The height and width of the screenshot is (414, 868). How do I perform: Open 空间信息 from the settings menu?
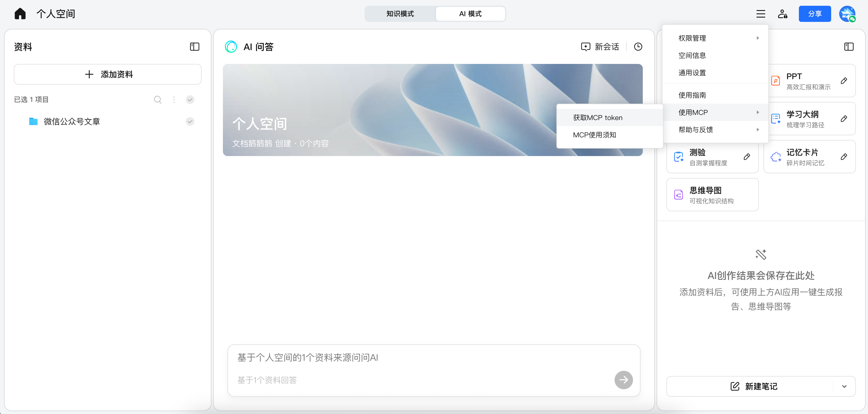tap(692, 55)
